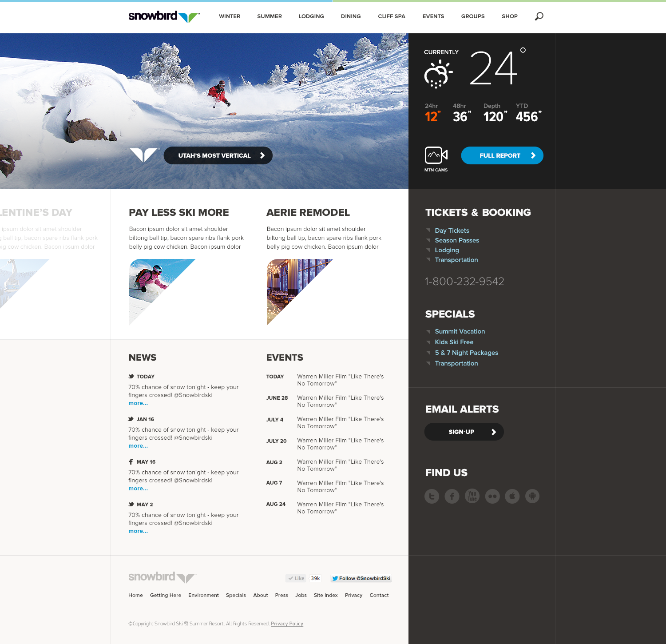Open Day Tickets link

click(452, 231)
